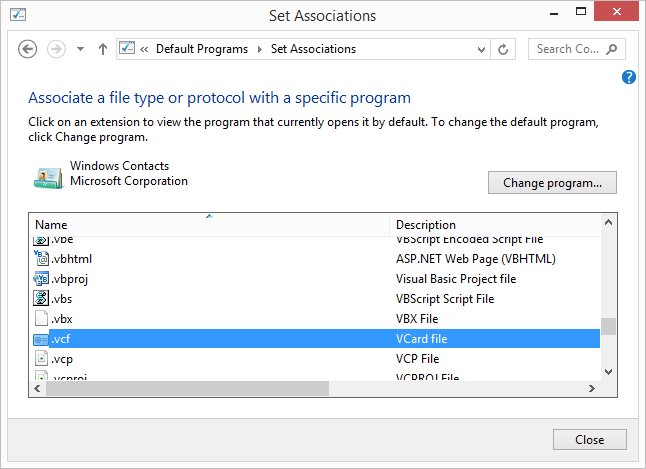Click the Change program button

552,183
